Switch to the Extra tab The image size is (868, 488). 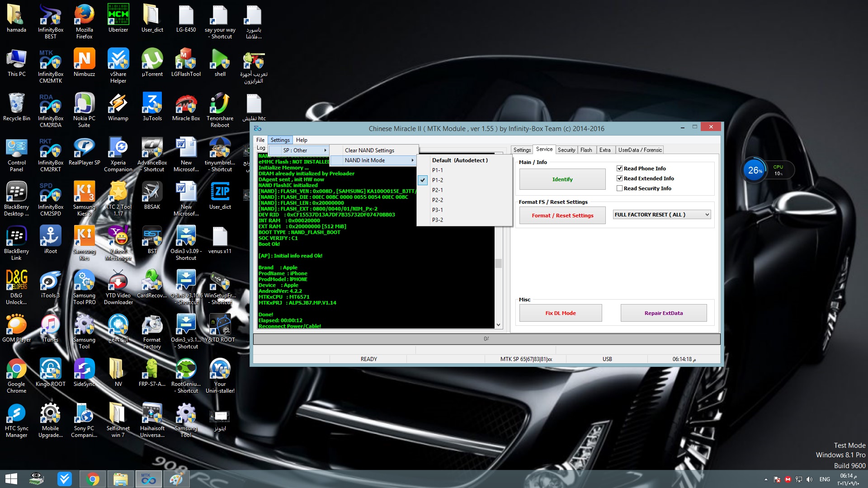pyautogui.click(x=605, y=150)
